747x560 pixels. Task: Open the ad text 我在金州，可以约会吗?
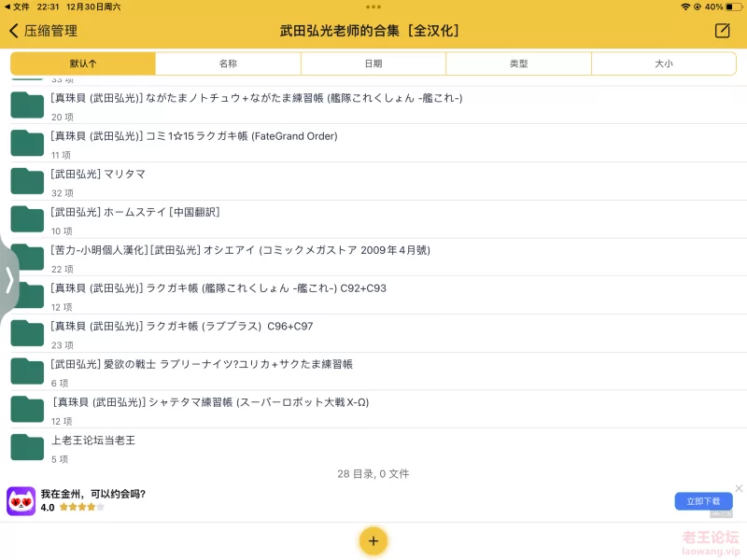click(x=92, y=495)
